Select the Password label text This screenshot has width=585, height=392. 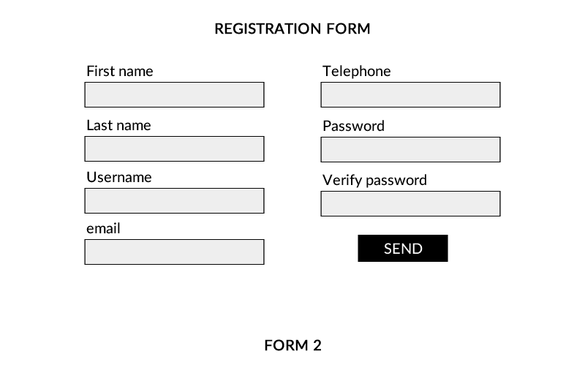(x=353, y=126)
